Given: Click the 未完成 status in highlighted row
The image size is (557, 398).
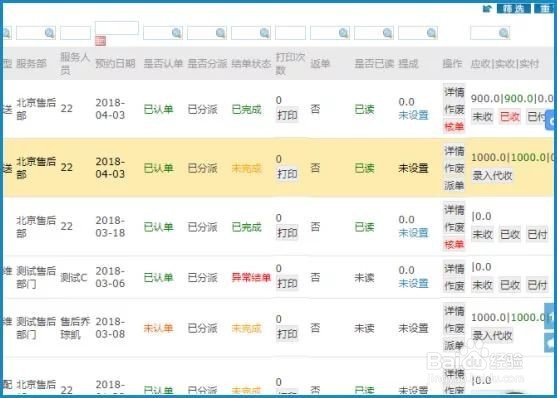Looking at the screenshot, I should coord(247,168).
